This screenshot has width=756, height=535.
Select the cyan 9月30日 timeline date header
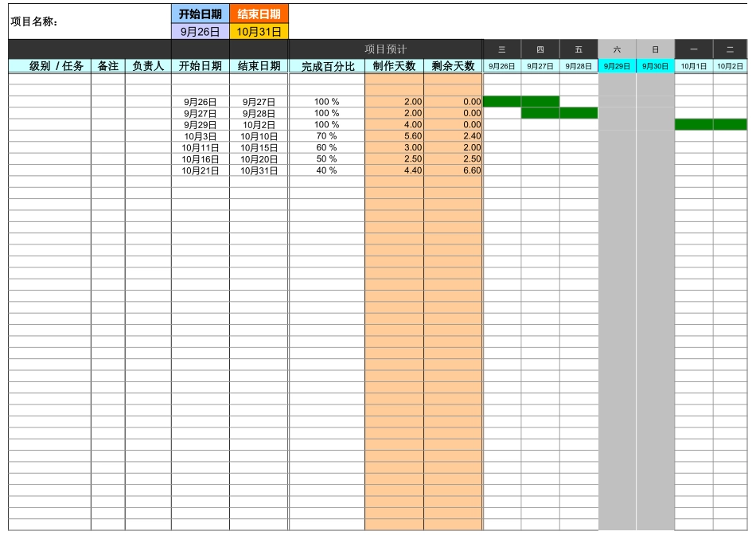(656, 66)
